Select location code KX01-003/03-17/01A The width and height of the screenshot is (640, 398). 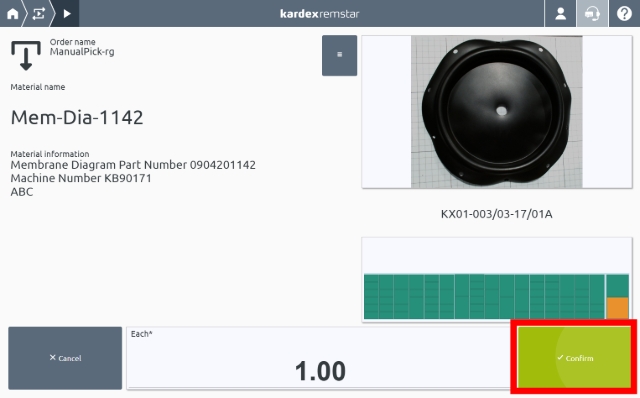[496, 214]
